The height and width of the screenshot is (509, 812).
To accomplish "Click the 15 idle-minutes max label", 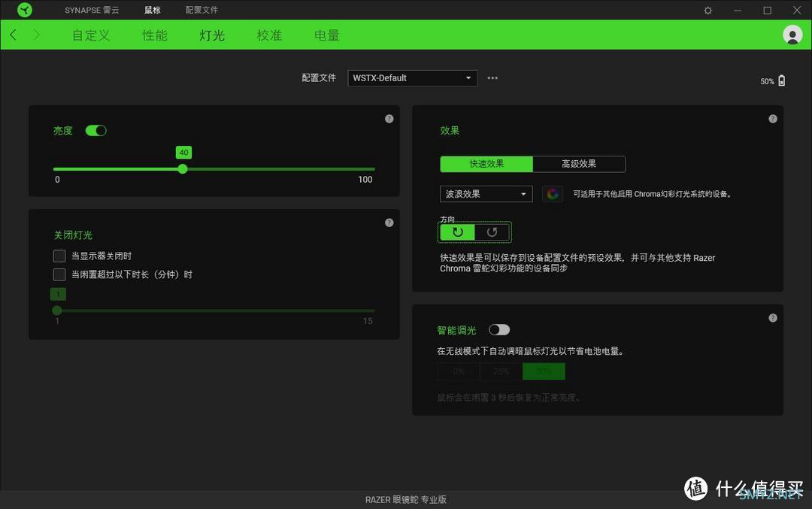I will coord(368,321).
